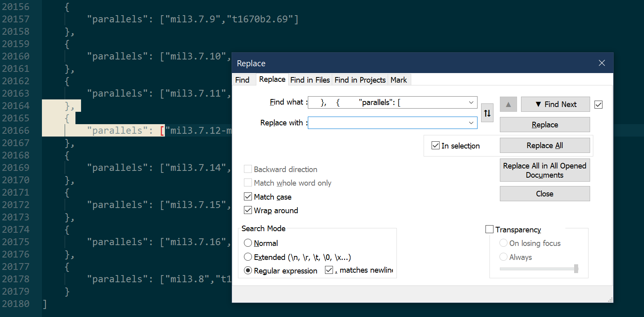Uncheck the In selection checkbox

[x=436, y=145]
